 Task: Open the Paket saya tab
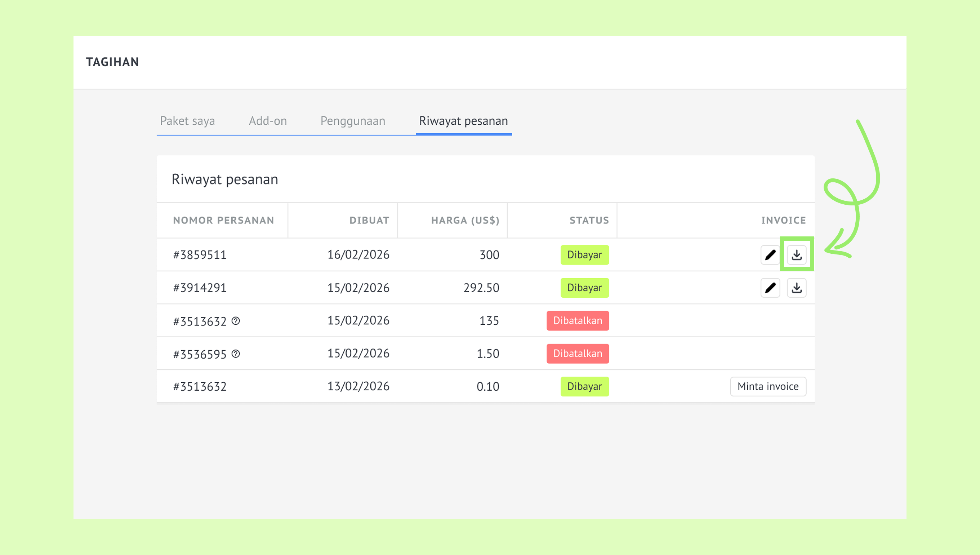pyautogui.click(x=187, y=121)
